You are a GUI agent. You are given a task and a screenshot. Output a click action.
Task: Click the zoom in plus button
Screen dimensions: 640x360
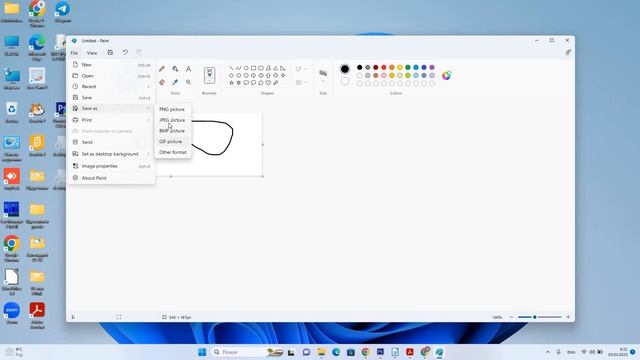coord(568,317)
